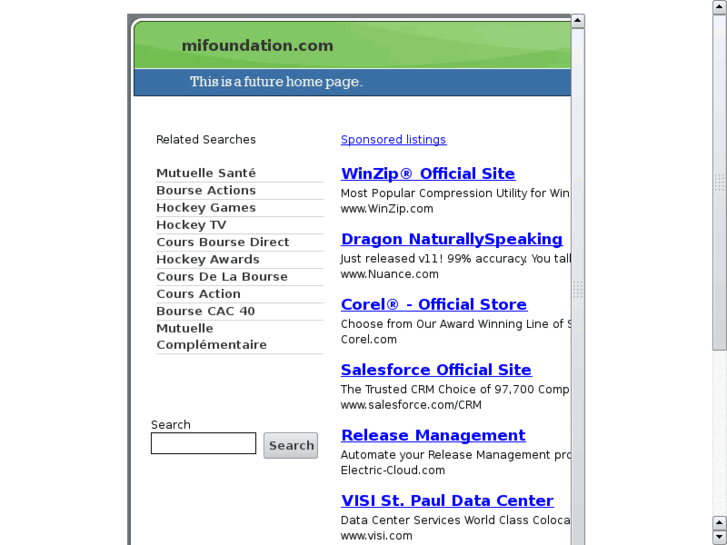Click the www.Nuance.com URL text
This screenshot has height=545, width=727.
pos(389,274)
